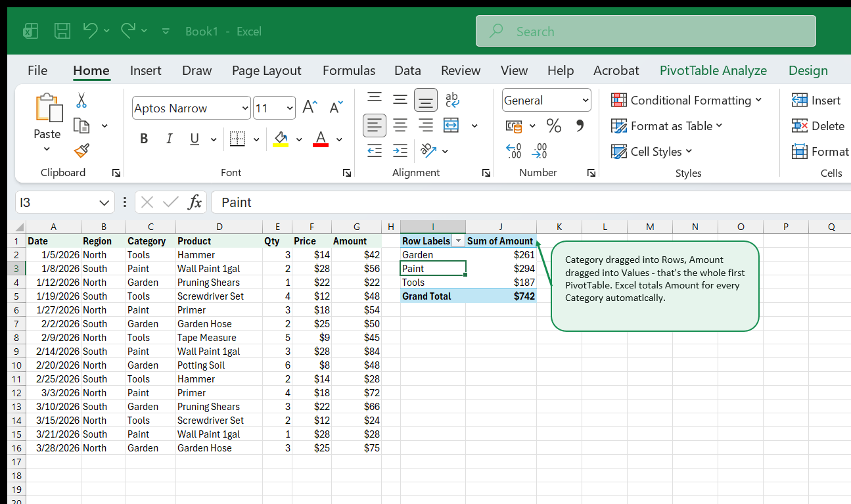This screenshot has height=504, width=851.
Task: Switch to PivotTable Analyze tab
Action: 713,70
